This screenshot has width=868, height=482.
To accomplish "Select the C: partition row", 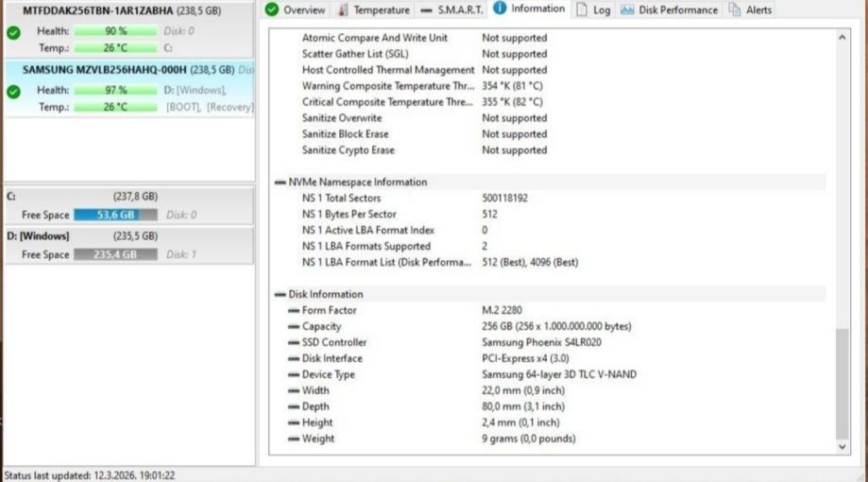I will (129, 205).
